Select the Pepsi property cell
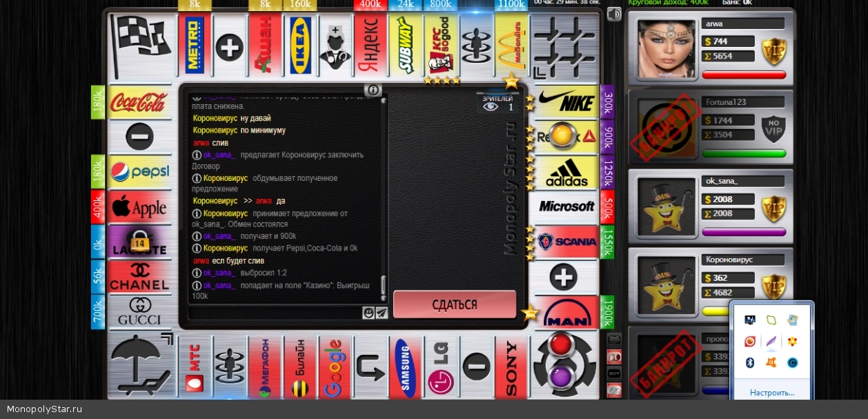Screen dimensions: 868x419 click(x=139, y=172)
